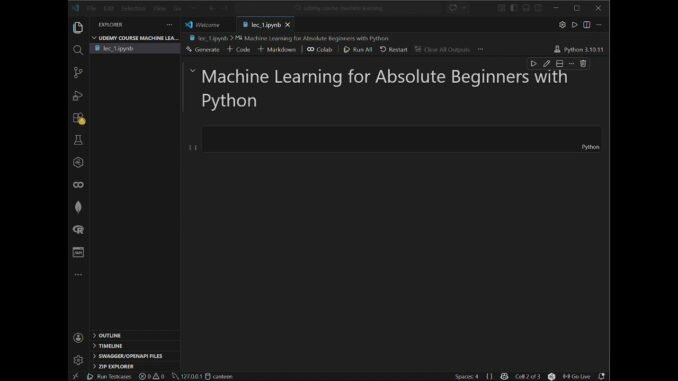Open notebook settings gear in editor title
This screenshot has width=678, height=381.
click(562, 25)
